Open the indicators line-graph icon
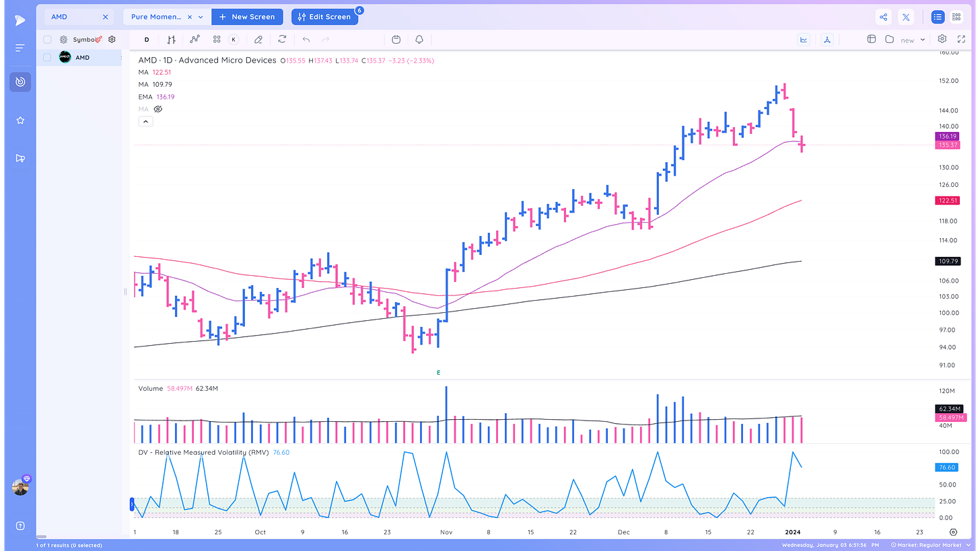Image resolution: width=980 pixels, height=551 pixels. 195,40
